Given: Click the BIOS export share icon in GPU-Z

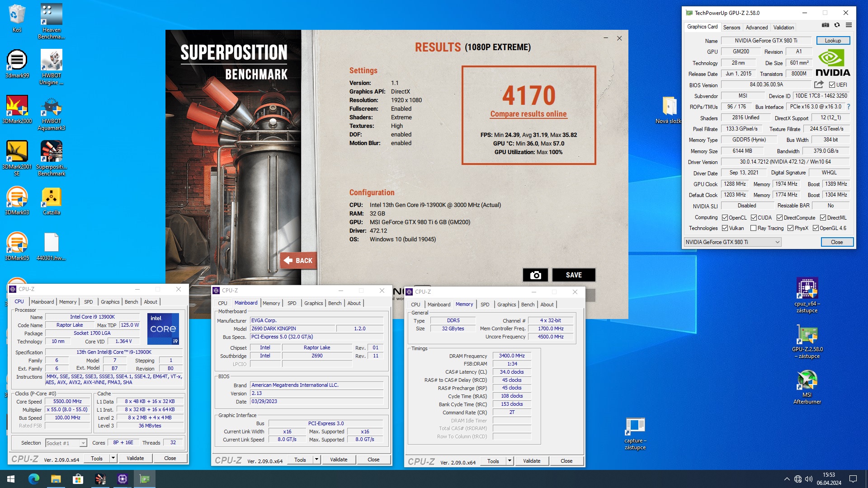Looking at the screenshot, I should pyautogui.click(x=819, y=84).
